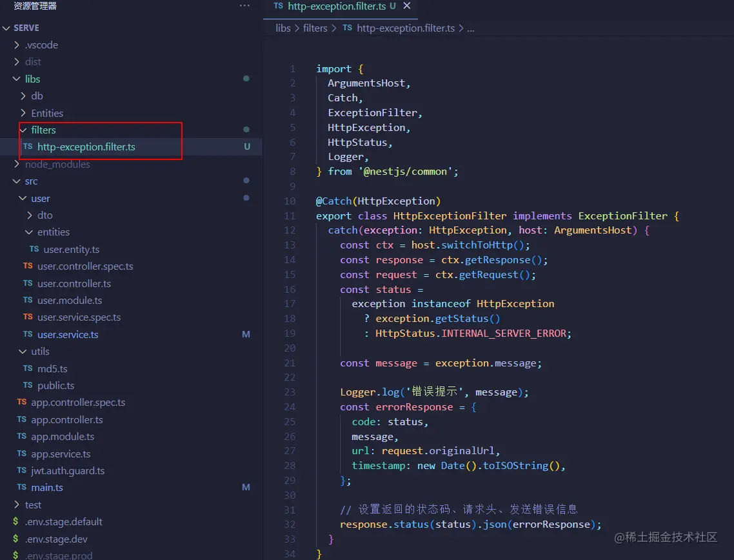Switch to the http-exception.filter.ts tab

(341, 6)
